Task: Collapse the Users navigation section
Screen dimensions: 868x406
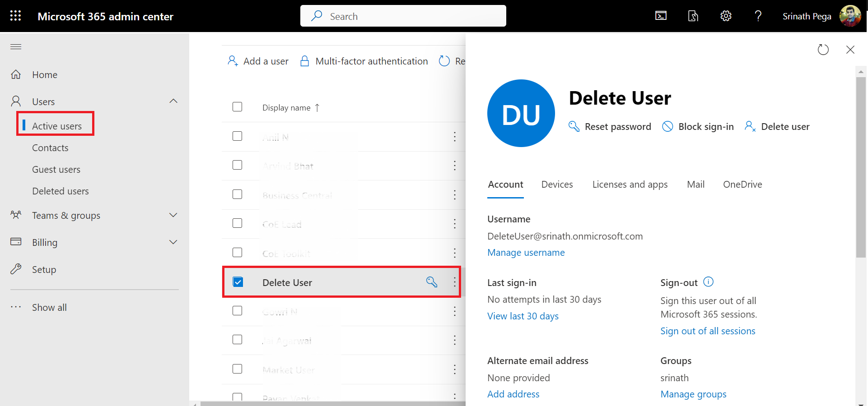Action: (173, 101)
